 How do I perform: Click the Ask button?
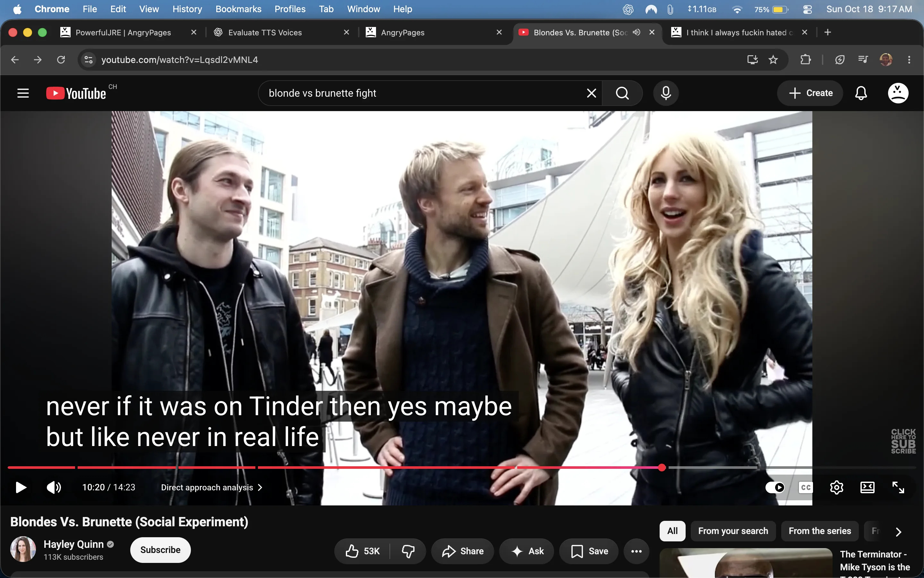coord(526,551)
